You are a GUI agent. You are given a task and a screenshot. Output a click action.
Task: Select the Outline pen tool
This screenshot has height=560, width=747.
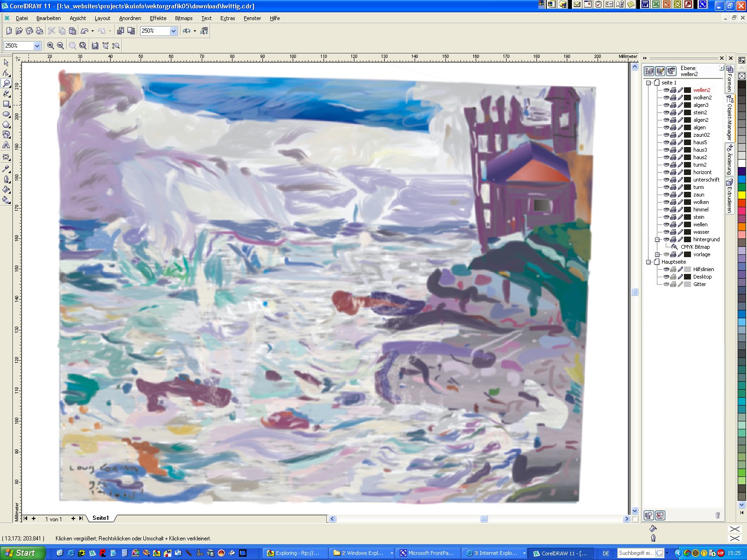[6, 179]
